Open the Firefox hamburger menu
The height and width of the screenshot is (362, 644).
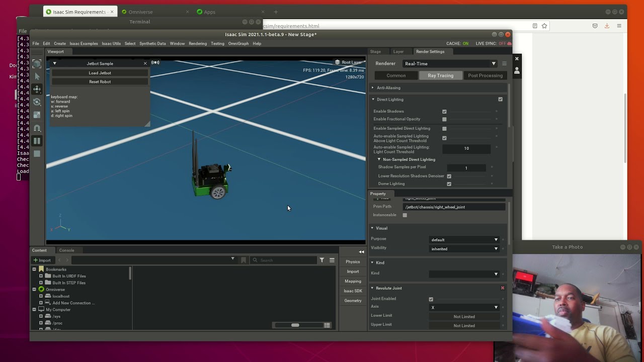tap(619, 26)
